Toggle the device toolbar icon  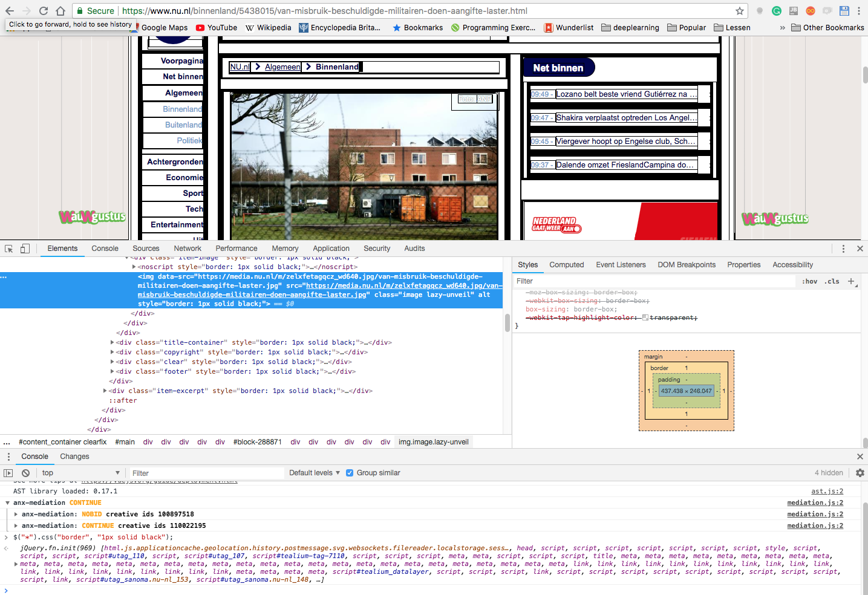[25, 249]
